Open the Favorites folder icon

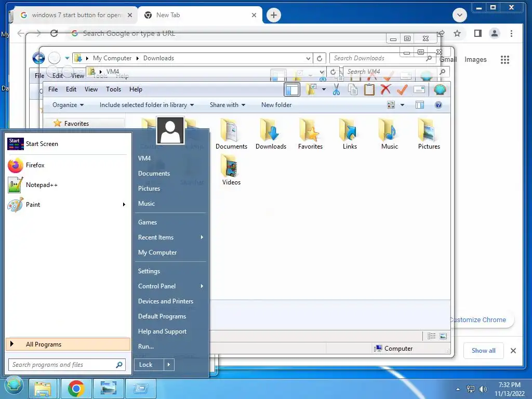[x=311, y=134]
